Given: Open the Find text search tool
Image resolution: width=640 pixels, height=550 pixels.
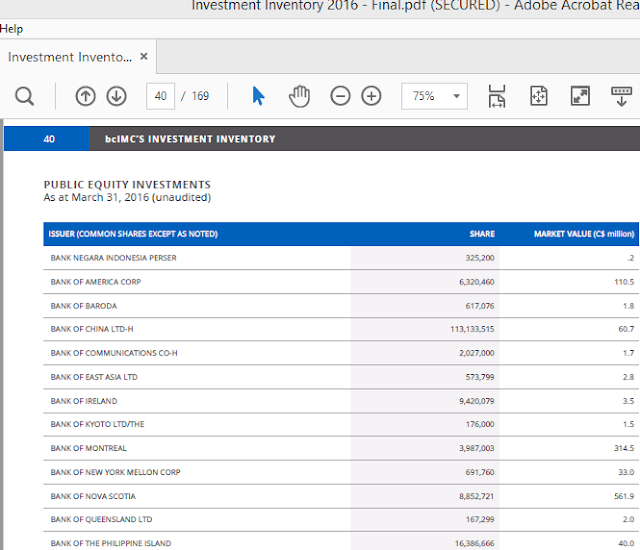Looking at the screenshot, I should pos(24,96).
